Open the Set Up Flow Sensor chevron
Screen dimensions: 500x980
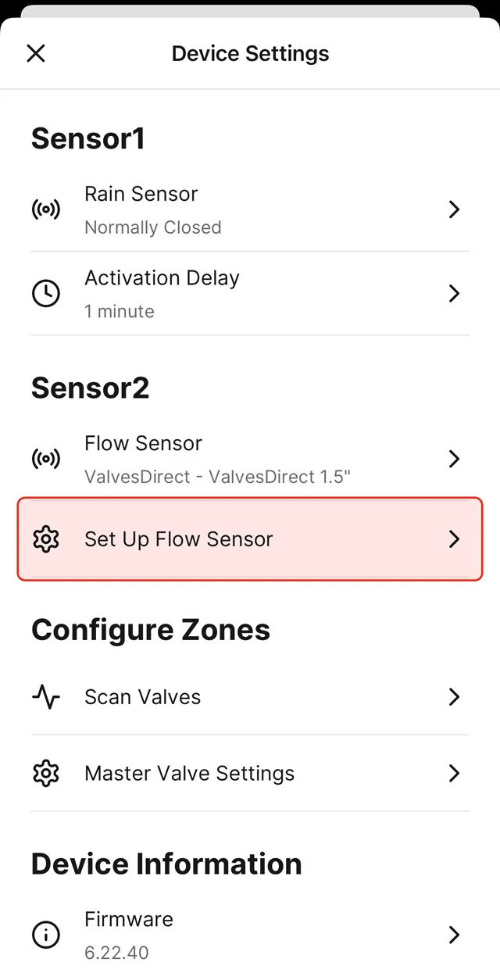[x=454, y=539]
